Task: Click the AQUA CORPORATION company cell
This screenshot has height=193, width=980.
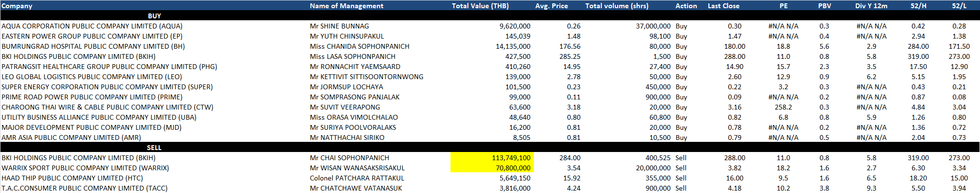Action: 92,26
